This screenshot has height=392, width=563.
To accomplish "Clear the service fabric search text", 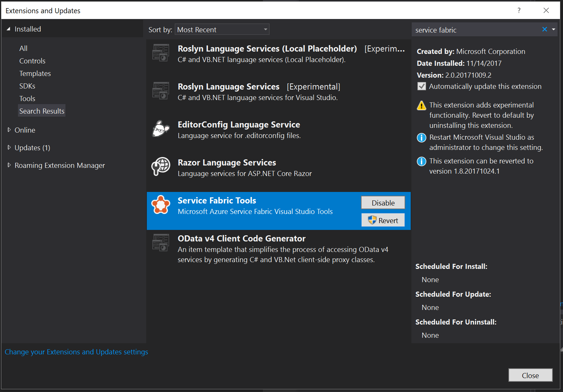I will pos(544,29).
